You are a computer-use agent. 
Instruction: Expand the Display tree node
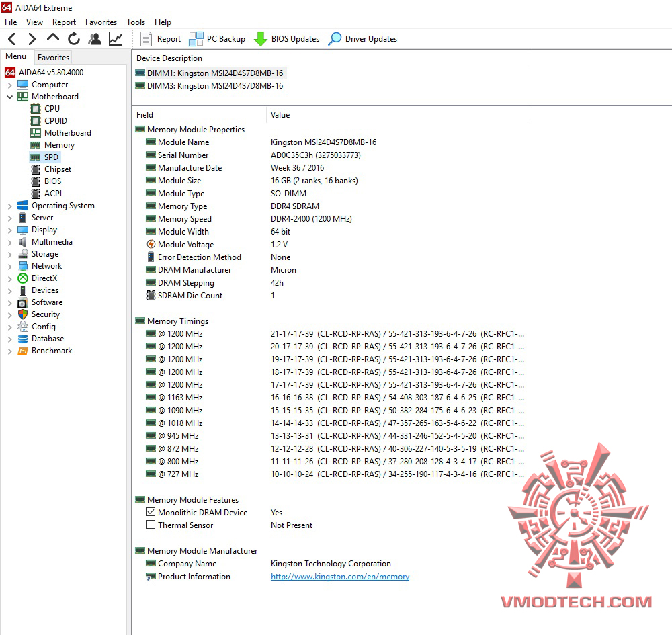9,230
